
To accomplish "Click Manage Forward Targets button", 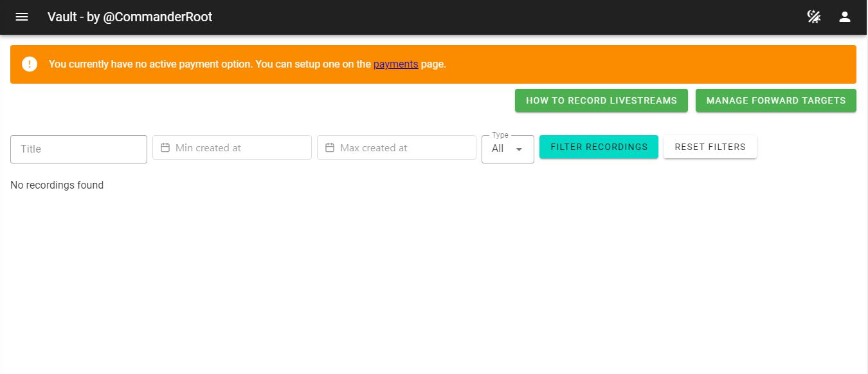I will point(776,100).
